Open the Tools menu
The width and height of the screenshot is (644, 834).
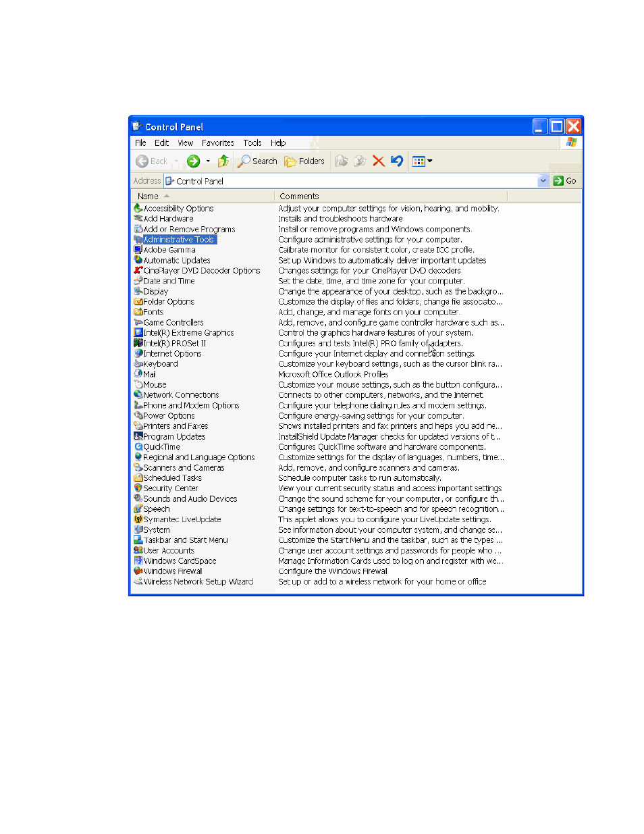click(252, 142)
